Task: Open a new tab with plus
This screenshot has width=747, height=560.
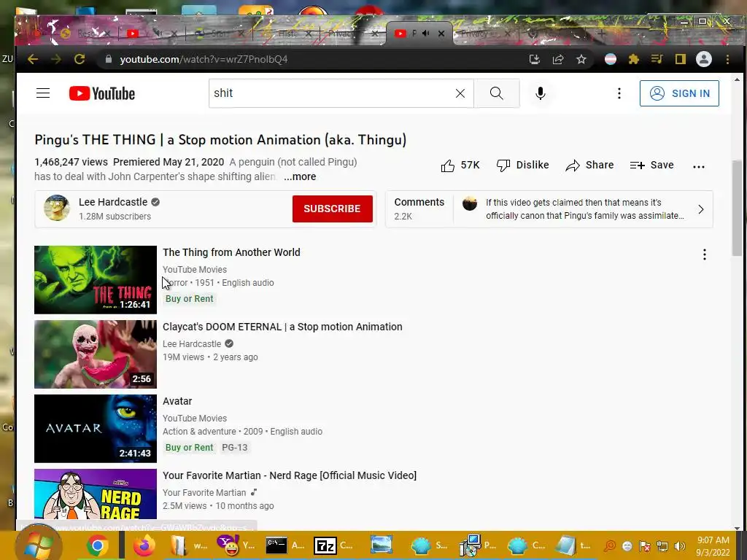Action: [602, 34]
